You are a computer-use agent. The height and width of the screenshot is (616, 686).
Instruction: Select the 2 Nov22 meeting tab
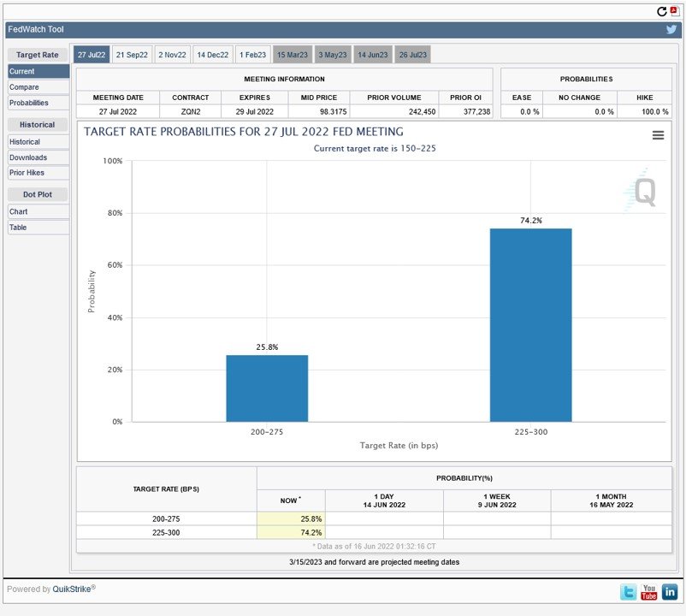tap(172, 55)
